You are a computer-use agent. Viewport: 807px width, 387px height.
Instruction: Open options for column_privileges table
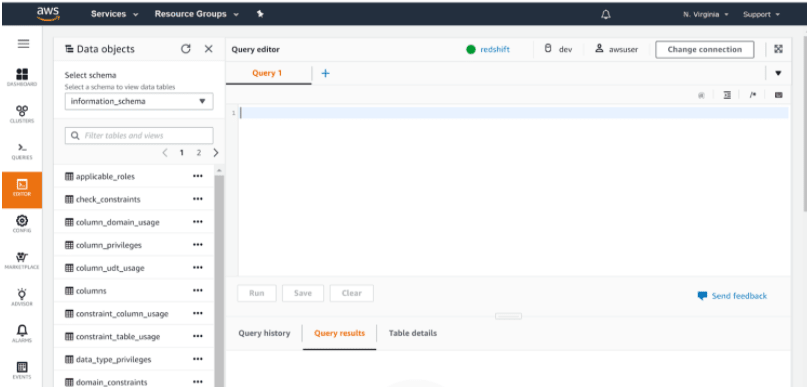tap(198, 244)
